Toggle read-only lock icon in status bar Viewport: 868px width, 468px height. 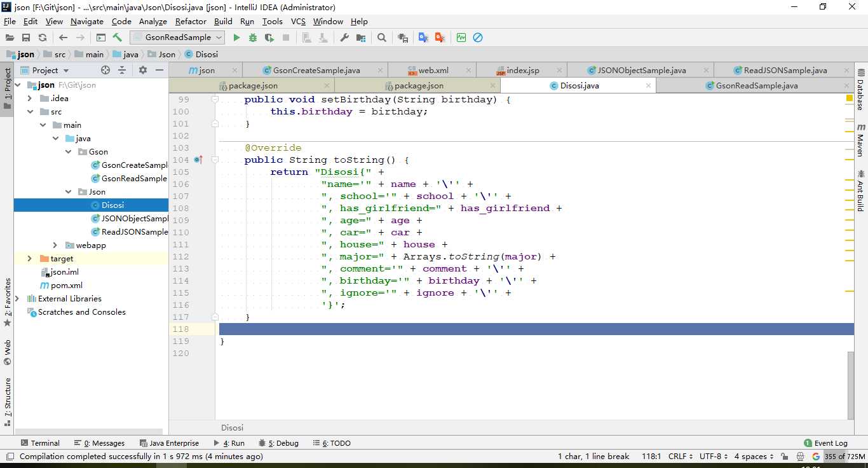(785, 456)
